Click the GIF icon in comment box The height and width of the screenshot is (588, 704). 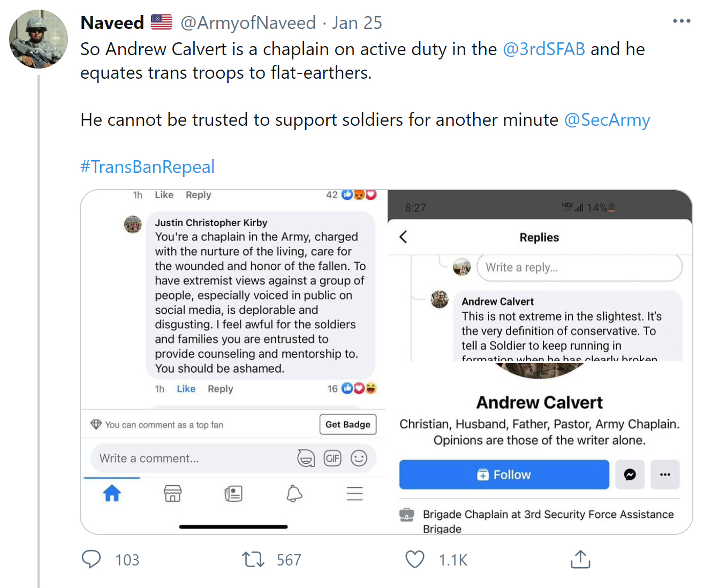[332, 458]
